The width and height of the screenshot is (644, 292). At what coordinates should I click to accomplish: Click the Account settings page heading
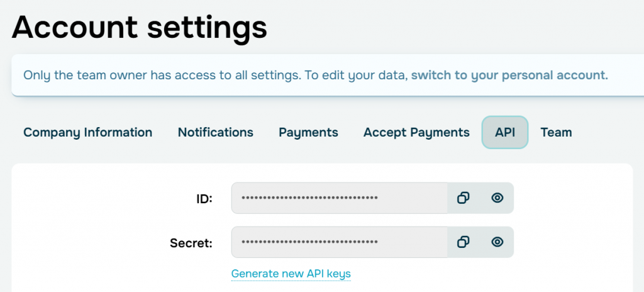pos(140,27)
